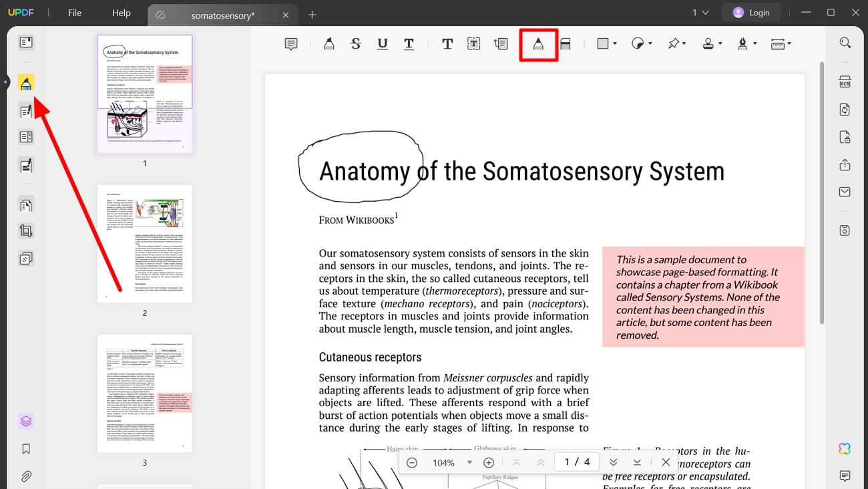Open the Convert PDF icon
The image size is (868, 489).
pyautogui.click(x=845, y=110)
